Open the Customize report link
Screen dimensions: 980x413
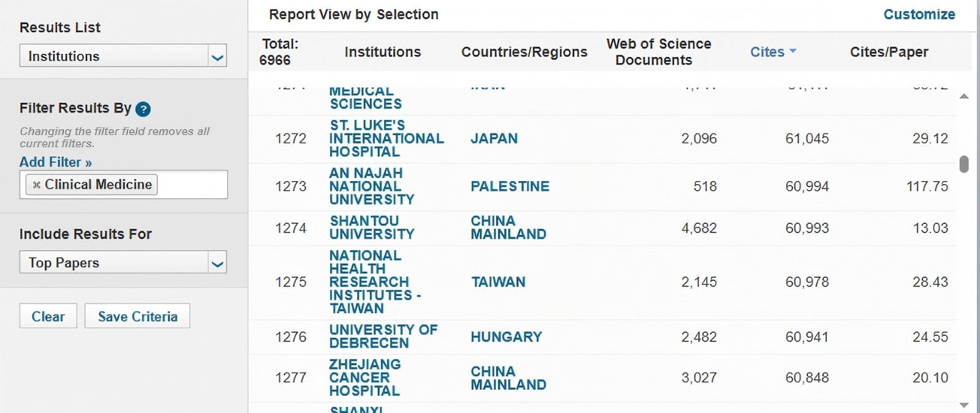pos(919,14)
